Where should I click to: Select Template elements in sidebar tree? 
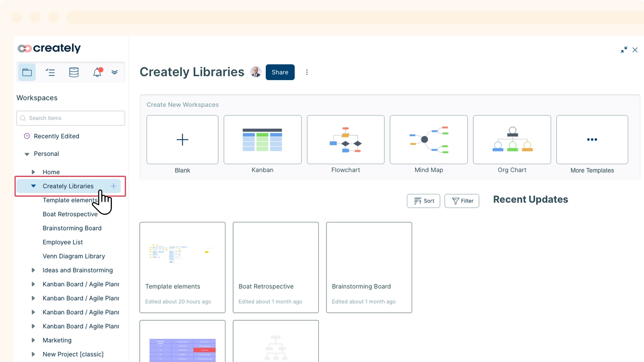pos(70,200)
